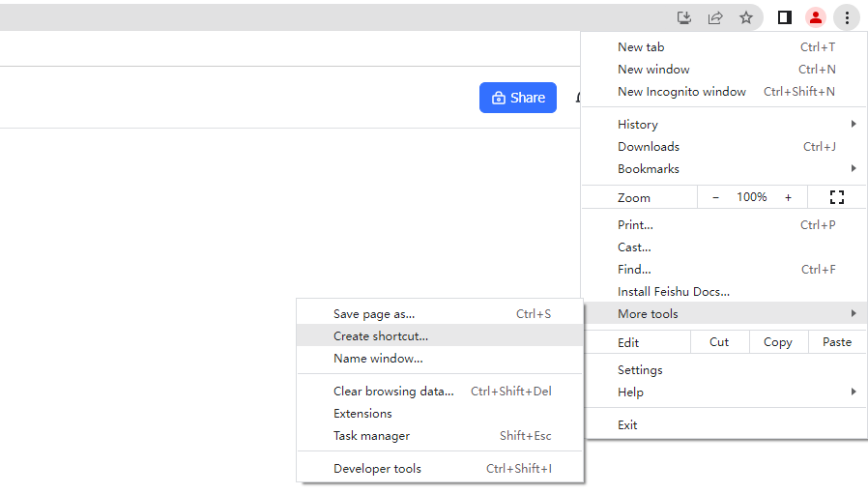Screen dimensions: 868x494
Task: Open New Incognito window
Action: tap(681, 92)
